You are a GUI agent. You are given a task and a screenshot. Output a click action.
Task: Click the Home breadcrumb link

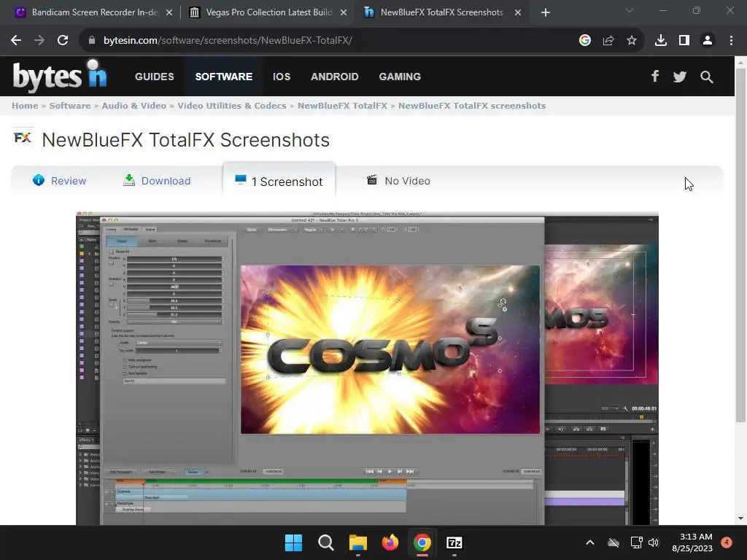(25, 106)
